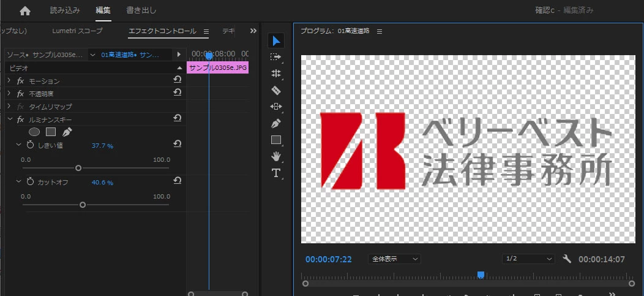
Task: Click the current timecode 00:00:07:22
Action: 329,259
